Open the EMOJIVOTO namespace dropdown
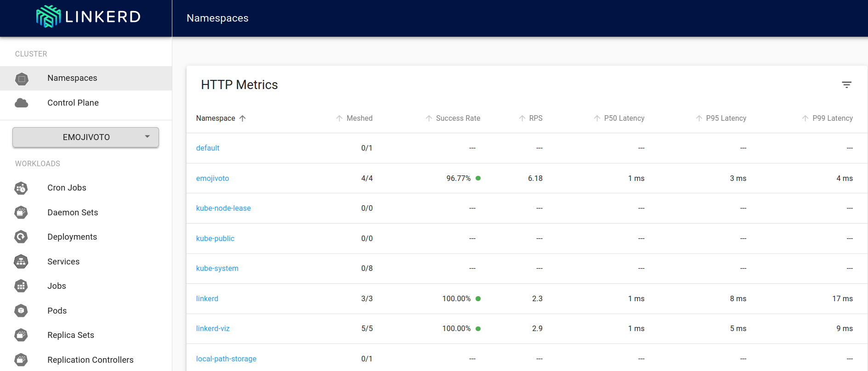Viewport: 868px width, 371px height. coord(86,137)
